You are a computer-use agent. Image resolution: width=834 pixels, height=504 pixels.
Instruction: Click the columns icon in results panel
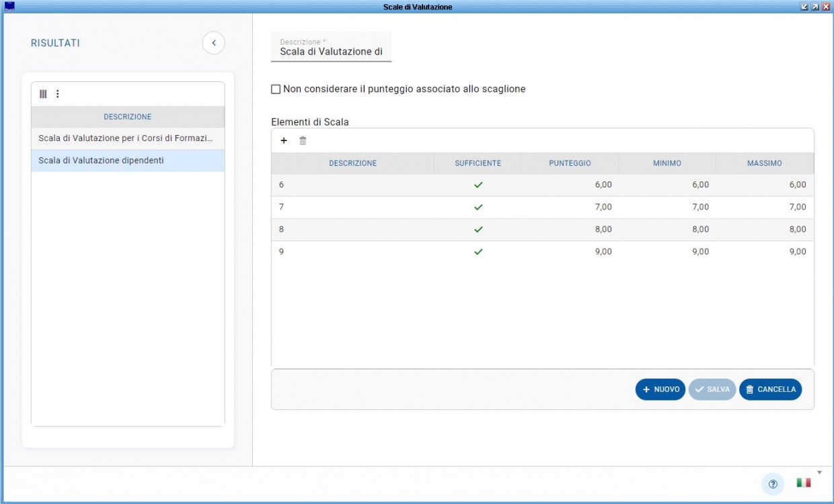[43, 94]
